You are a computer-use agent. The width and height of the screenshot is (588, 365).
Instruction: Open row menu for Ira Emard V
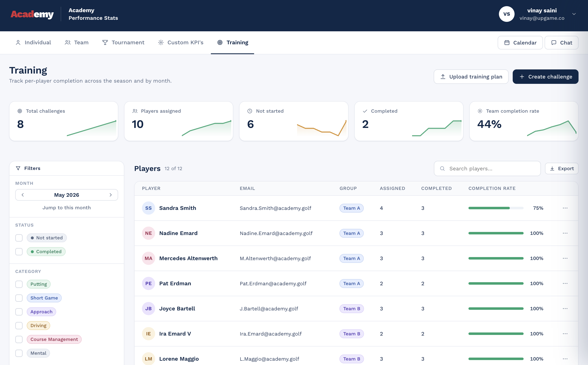click(565, 334)
